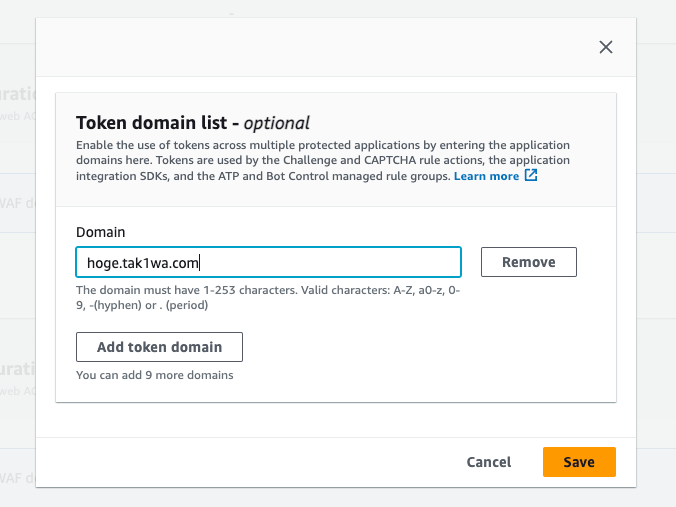Select the Token domain list heading
This screenshot has width=676, height=507.
tap(193, 123)
